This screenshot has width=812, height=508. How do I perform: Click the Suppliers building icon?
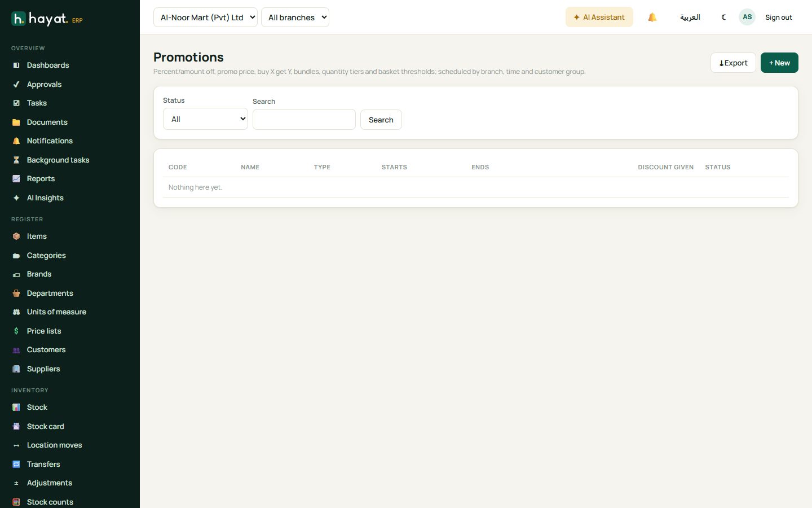tap(16, 369)
